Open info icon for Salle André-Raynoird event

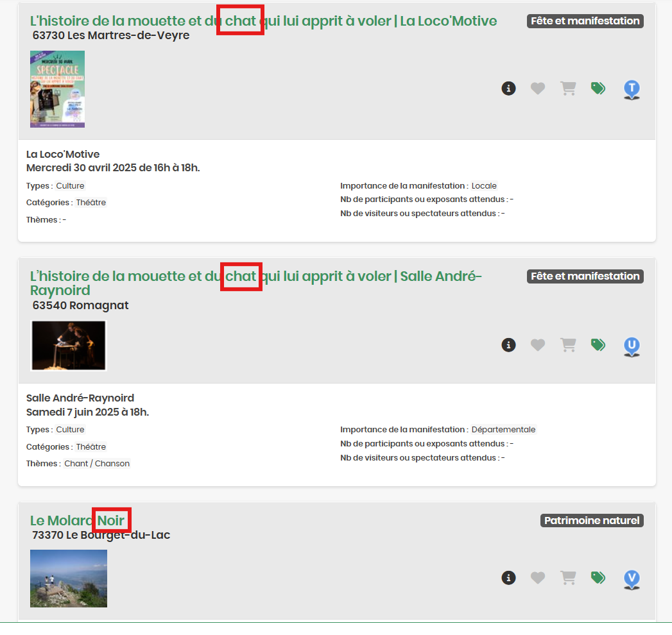point(508,344)
